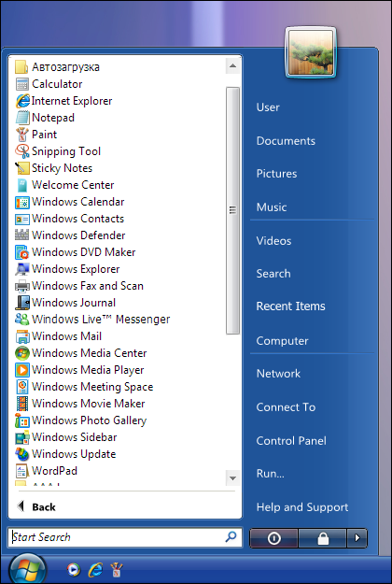The height and width of the screenshot is (584, 392).
Task: Select Connect To
Action: coord(286,407)
